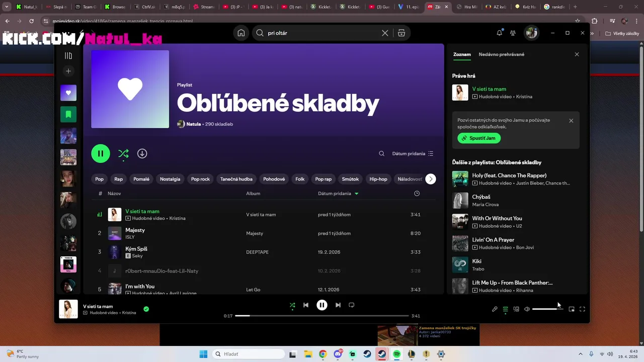Collapse Your Library sidebar icon

coord(68,56)
